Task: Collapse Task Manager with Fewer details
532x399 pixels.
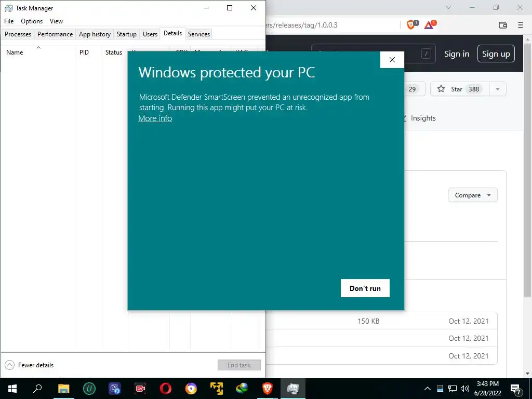Action: coord(29,365)
